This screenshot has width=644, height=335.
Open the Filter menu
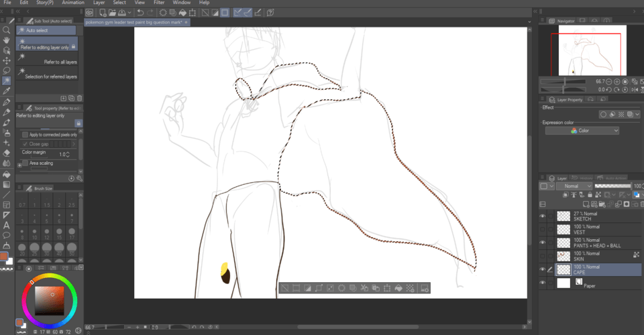click(x=159, y=3)
